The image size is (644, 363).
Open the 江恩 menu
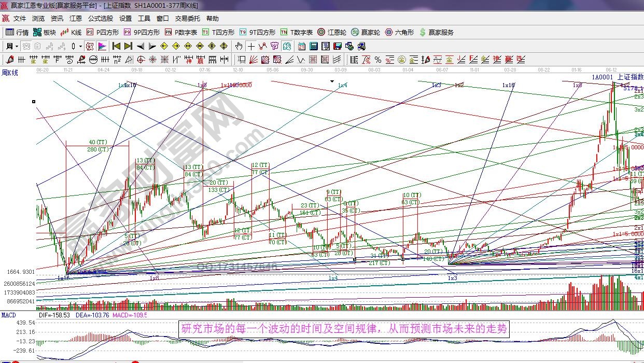(x=76, y=19)
